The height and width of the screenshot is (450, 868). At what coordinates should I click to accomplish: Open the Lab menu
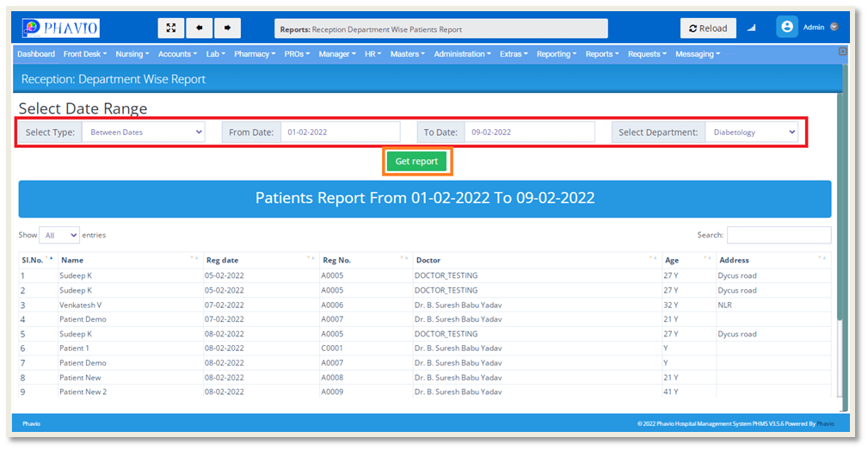(215, 53)
